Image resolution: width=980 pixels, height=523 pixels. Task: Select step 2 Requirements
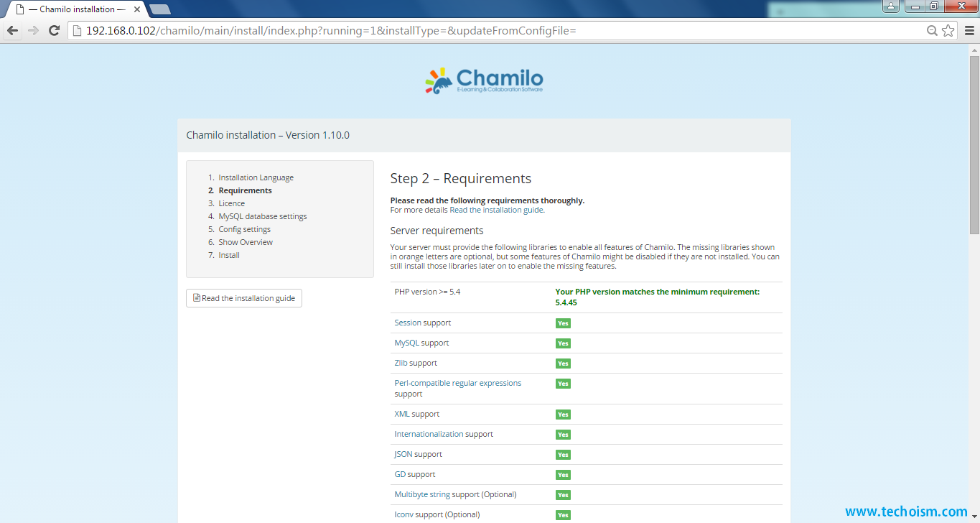tap(245, 190)
